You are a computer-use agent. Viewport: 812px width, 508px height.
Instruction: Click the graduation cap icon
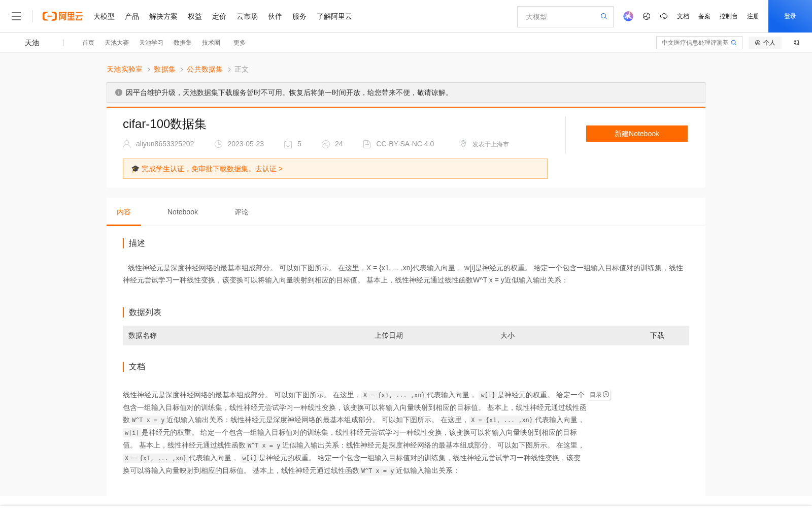[135, 169]
